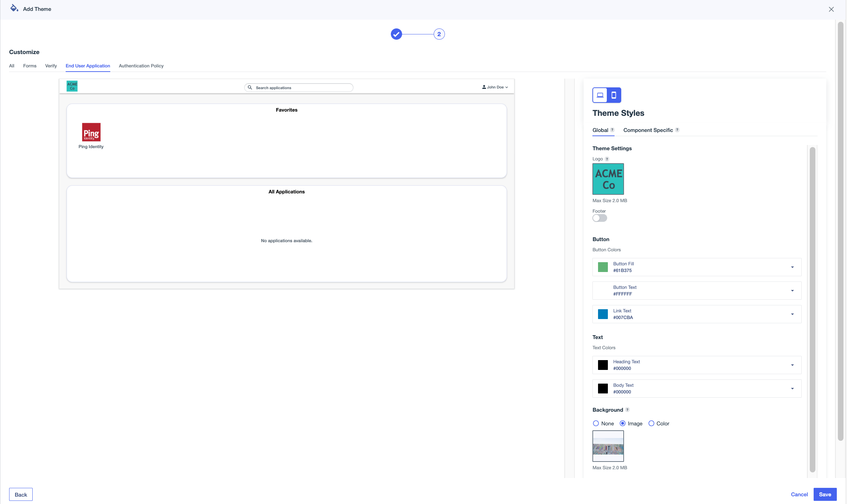Switch to desktop laptop preview icon
The width and height of the screenshot is (847, 504).
pyautogui.click(x=600, y=95)
